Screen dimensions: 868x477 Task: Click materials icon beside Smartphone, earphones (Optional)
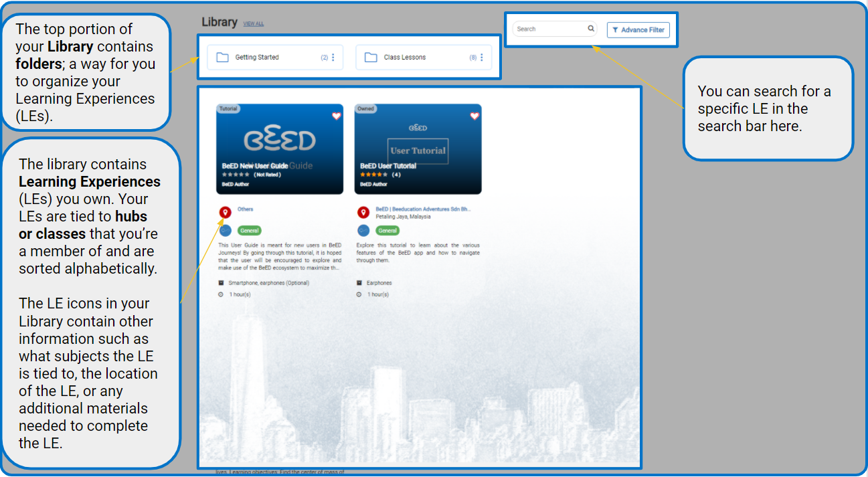(x=221, y=283)
